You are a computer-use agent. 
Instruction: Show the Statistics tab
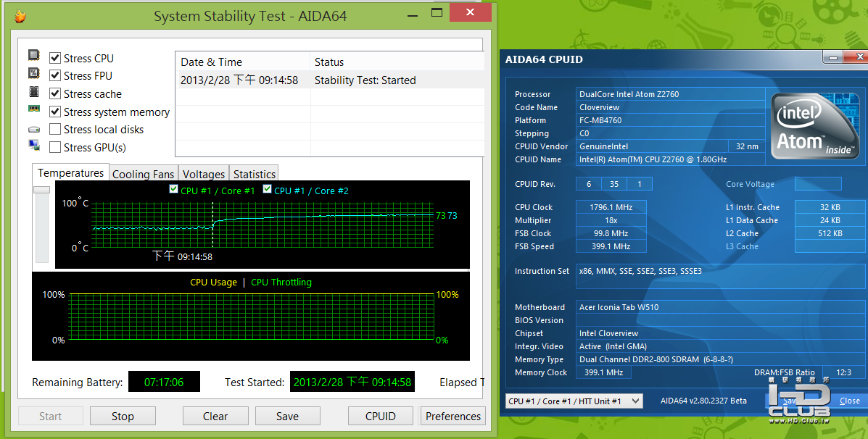(x=254, y=174)
